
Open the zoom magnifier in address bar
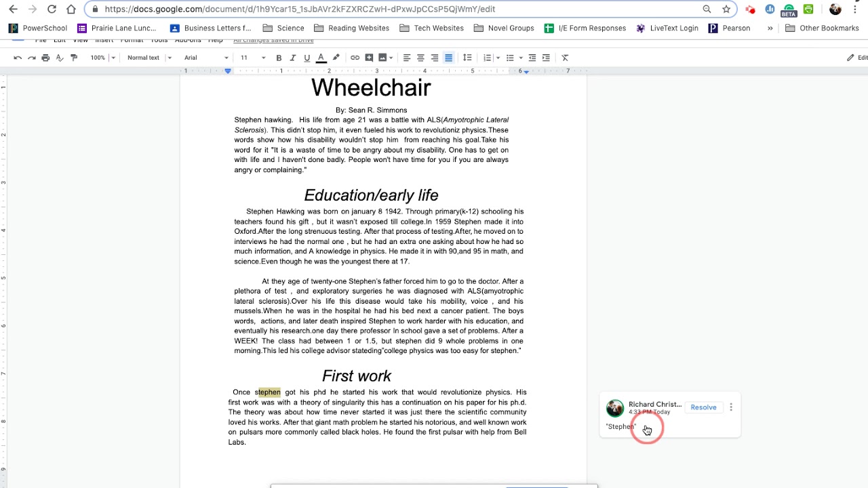coord(707,9)
